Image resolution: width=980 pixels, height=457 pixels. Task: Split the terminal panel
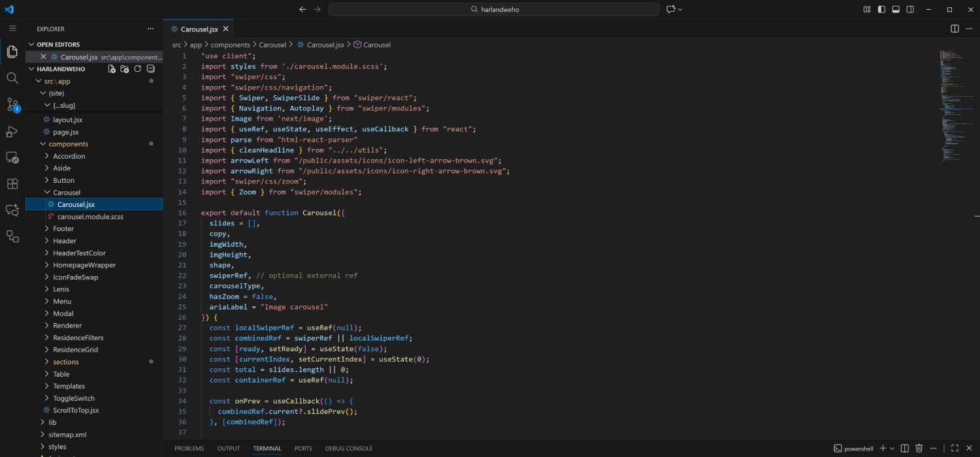pos(905,449)
